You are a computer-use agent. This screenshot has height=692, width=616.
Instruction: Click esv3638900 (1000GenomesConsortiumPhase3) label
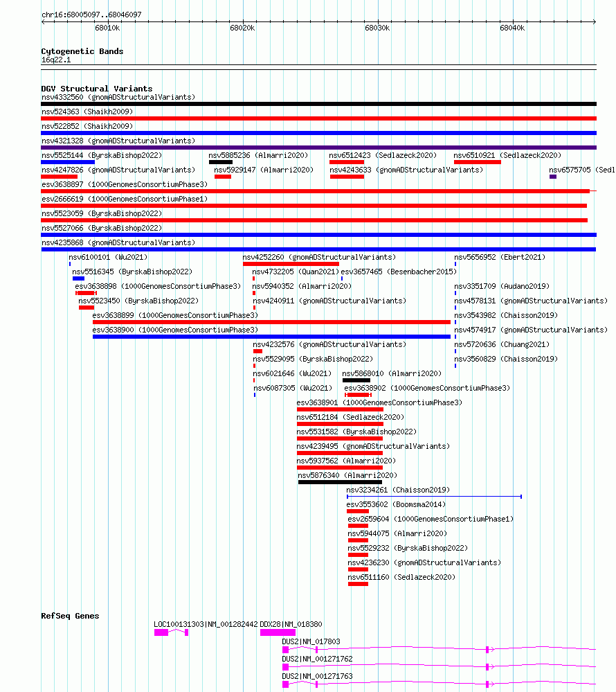coord(175,330)
